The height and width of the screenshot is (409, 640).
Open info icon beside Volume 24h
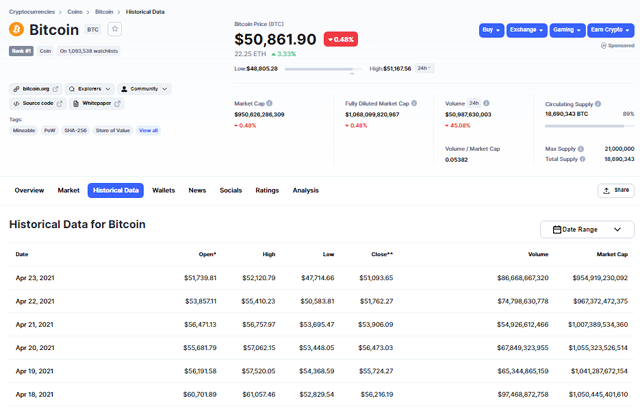coord(486,103)
